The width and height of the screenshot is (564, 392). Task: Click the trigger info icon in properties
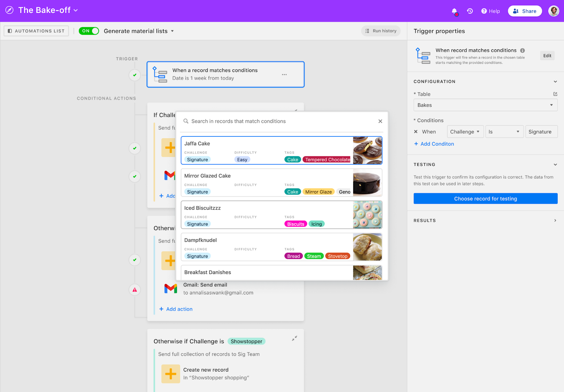pyautogui.click(x=522, y=50)
